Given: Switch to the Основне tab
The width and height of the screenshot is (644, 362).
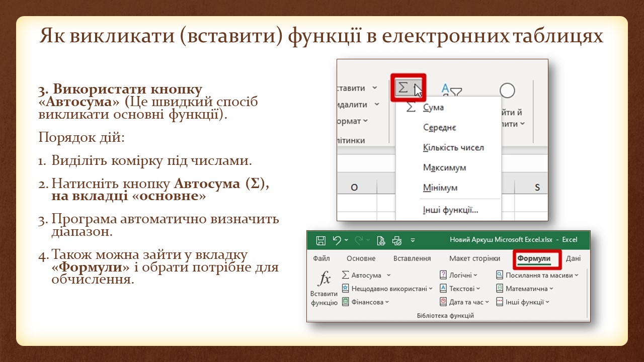Looking at the screenshot, I should click(x=361, y=258).
